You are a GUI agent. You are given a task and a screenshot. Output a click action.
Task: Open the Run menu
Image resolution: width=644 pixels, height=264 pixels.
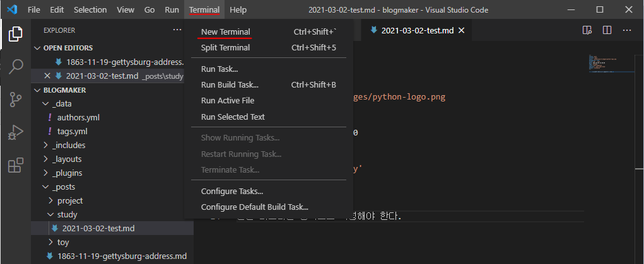172,9
